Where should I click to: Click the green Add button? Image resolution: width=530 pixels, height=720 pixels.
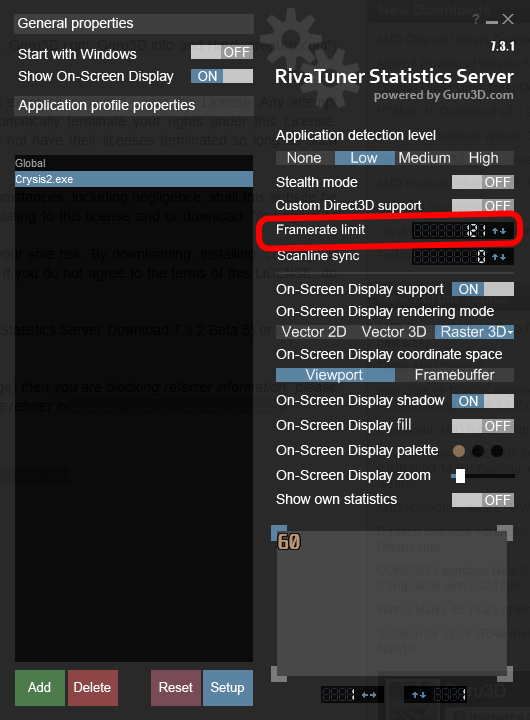(39, 687)
